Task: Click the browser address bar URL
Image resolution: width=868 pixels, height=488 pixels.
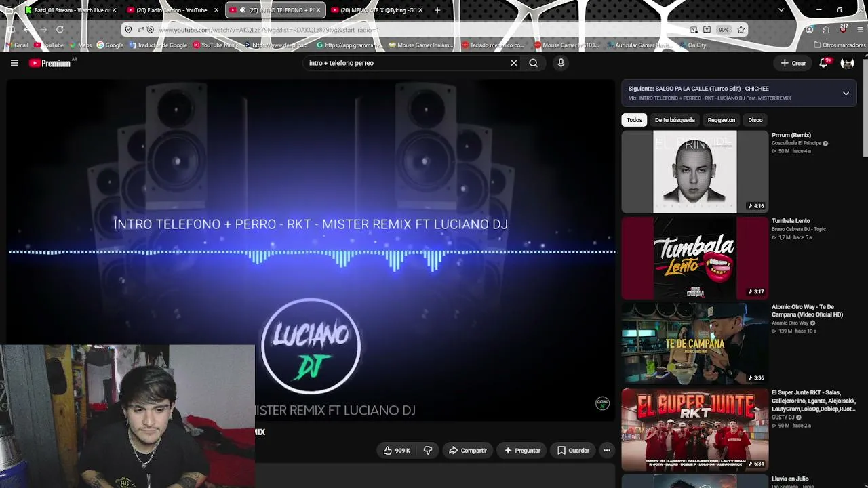Action: coord(270,30)
